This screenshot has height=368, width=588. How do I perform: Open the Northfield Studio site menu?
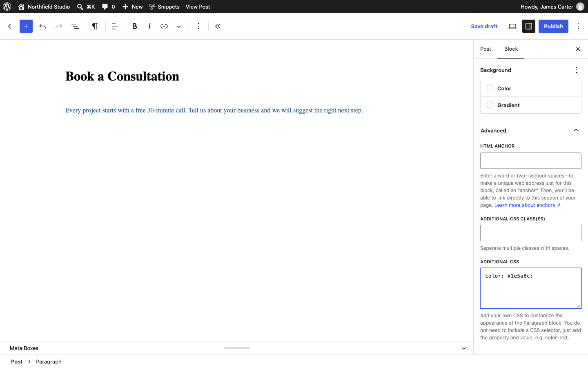44,7
